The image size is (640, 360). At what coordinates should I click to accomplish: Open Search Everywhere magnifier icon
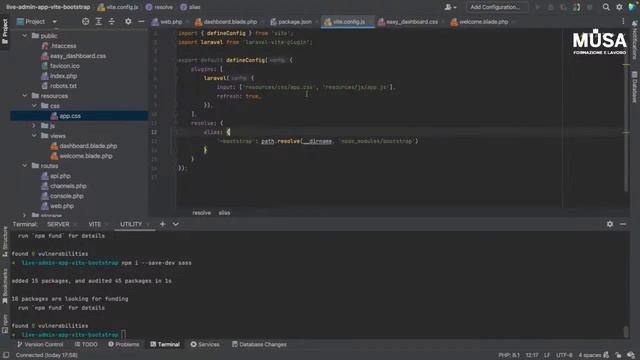point(606,7)
